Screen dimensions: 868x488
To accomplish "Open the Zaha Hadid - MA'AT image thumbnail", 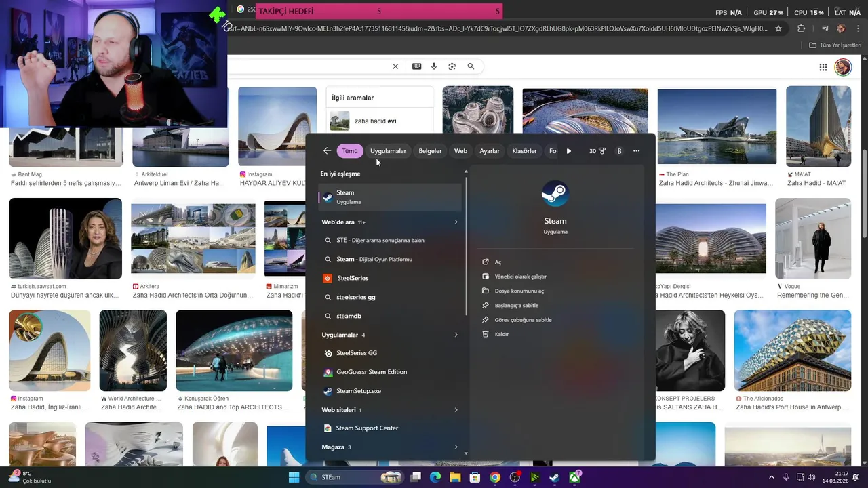I will (x=818, y=126).
